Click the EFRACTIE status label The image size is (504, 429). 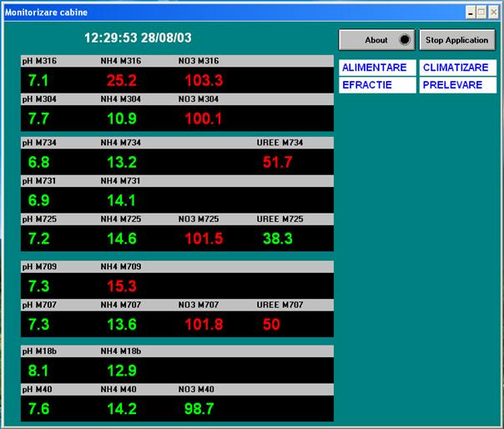pos(376,85)
